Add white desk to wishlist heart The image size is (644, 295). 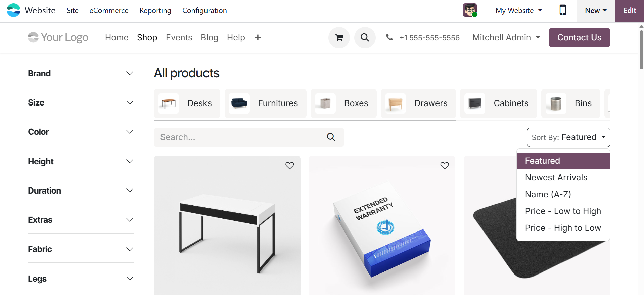(x=289, y=166)
